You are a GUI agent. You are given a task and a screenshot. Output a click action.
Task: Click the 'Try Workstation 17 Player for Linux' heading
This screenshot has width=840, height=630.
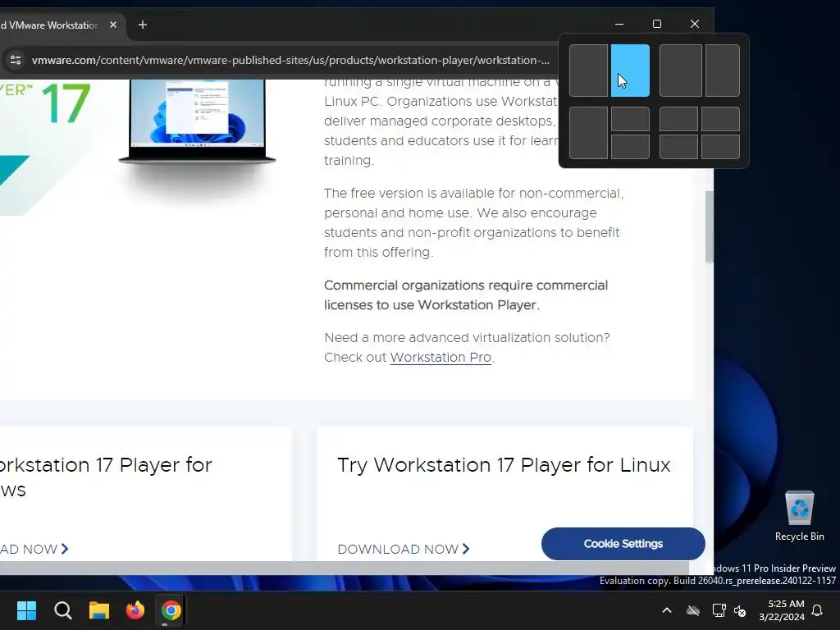(x=504, y=465)
